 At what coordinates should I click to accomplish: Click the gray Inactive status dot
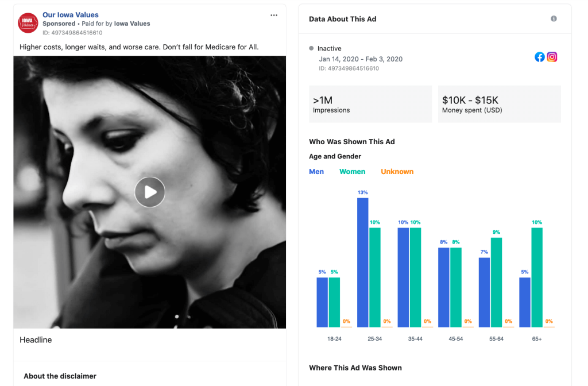[x=311, y=49]
